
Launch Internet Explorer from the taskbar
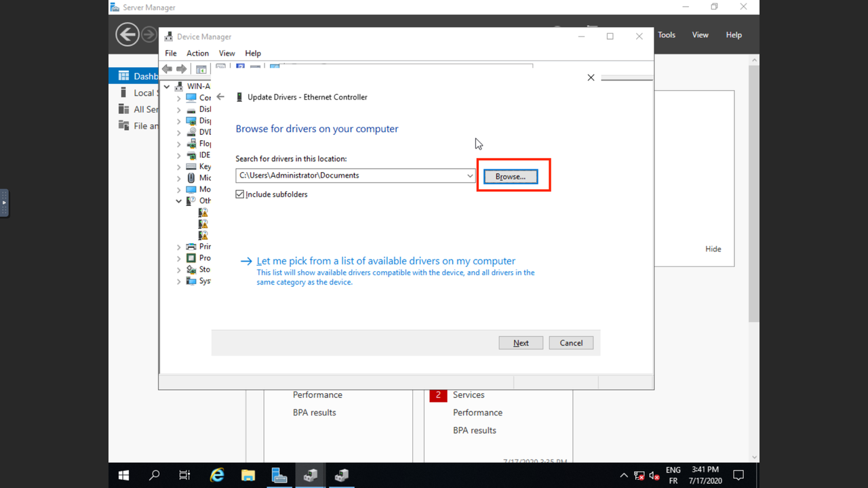pyautogui.click(x=217, y=475)
